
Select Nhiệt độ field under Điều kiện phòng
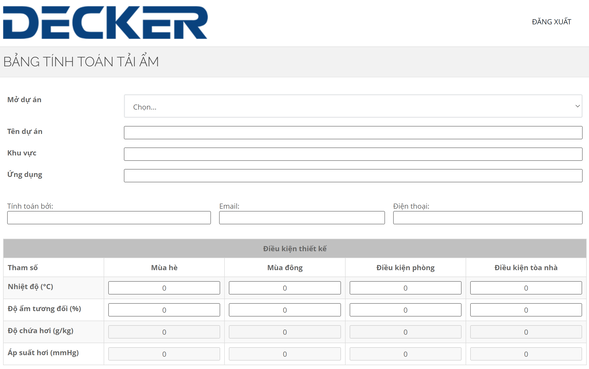pos(405,288)
